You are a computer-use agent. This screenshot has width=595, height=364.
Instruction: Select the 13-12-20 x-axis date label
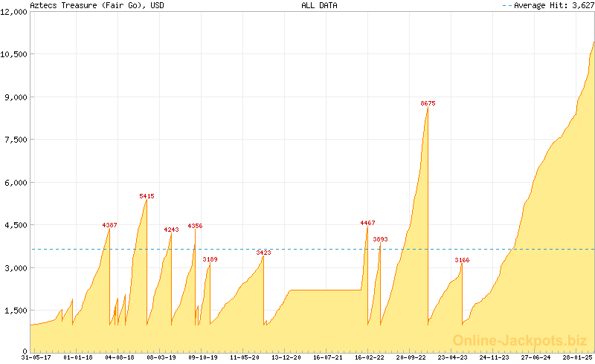click(x=286, y=357)
